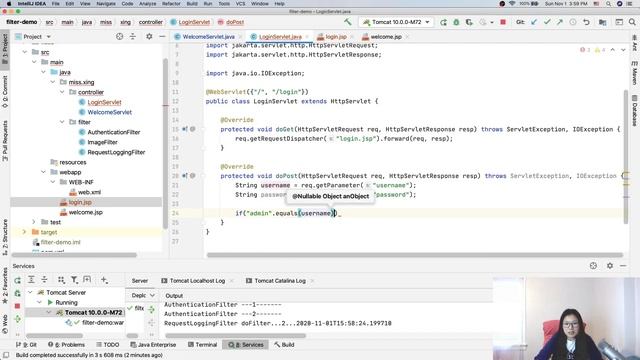The height and width of the screenshot is (360, 640).
Task: Push commits with the Git arrow icon
Action: [x=560, y=22]
